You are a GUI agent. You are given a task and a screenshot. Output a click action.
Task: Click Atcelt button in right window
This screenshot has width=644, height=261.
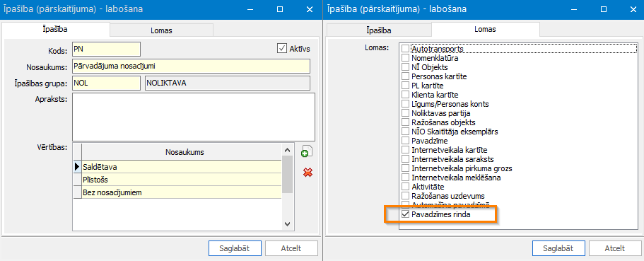(615, 248)
